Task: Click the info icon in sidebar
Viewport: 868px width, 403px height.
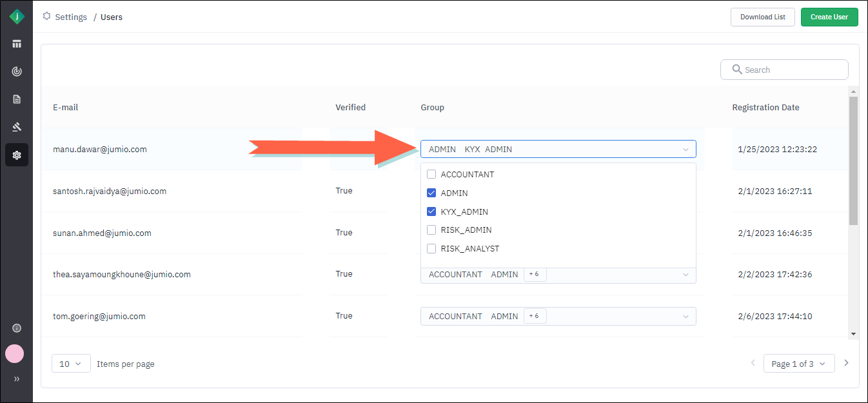Action: (x=17, y=328)
